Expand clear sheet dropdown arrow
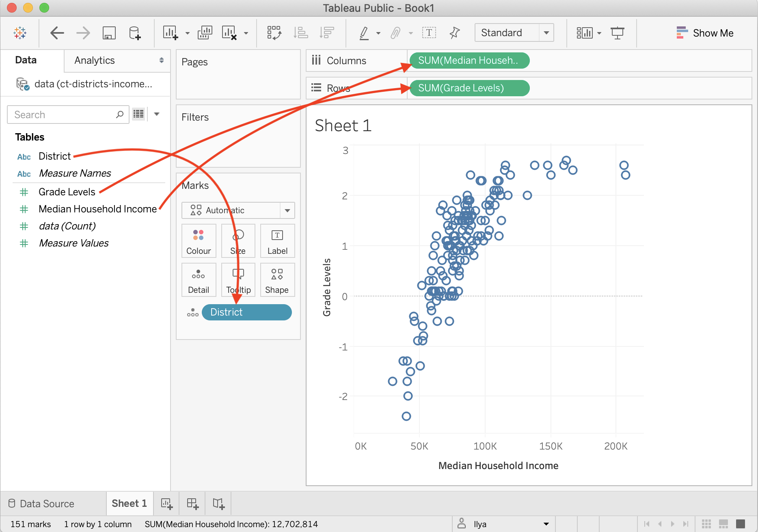This screenshot has width=758, height=532. pos(246,33)
